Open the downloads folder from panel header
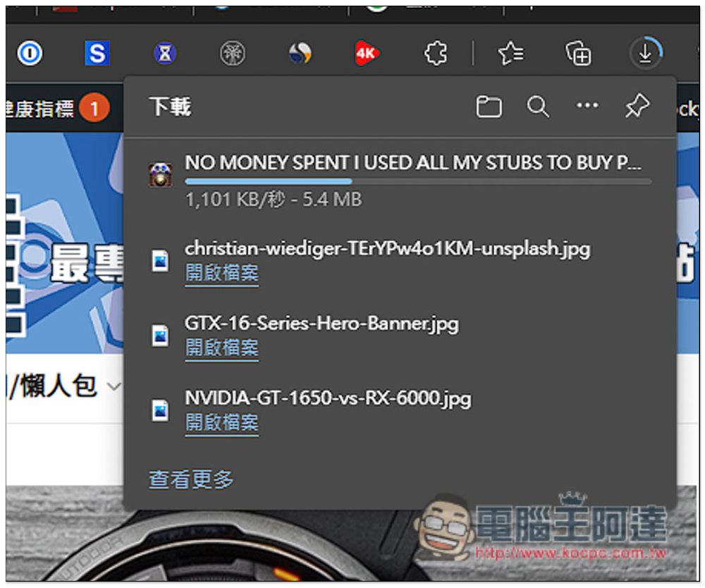 (489, 107)
